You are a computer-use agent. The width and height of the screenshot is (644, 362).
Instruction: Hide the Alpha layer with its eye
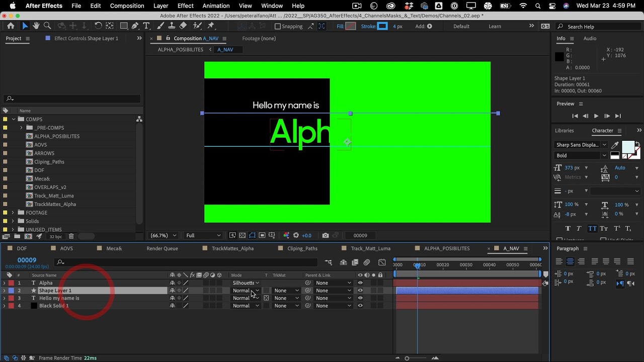pyautogui.click(x=360, y=283)
